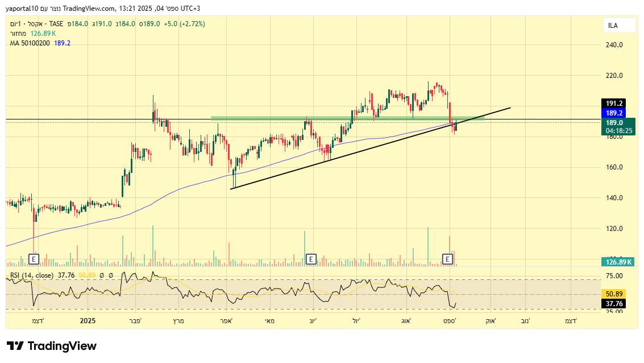Click the 160.0 level on the price axis
644x363 pixels.
point(614,167)
